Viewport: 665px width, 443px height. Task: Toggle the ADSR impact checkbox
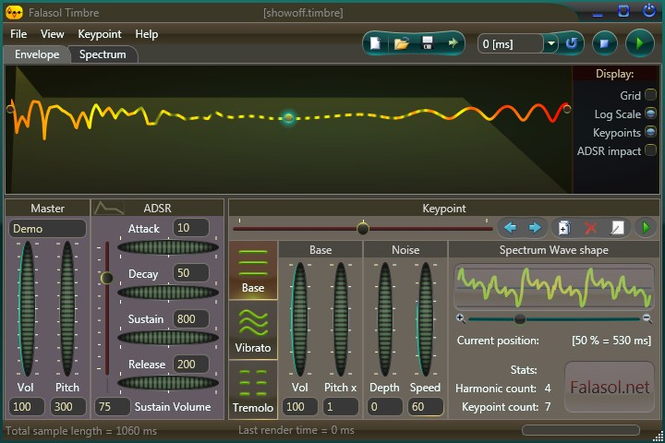[650, 150]
